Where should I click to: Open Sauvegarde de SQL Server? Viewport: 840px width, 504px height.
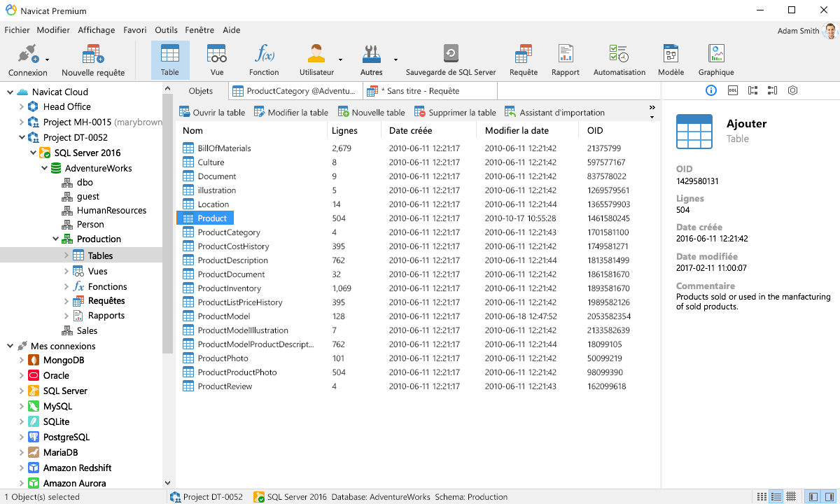pyautogui.click(x=451, y=59)
